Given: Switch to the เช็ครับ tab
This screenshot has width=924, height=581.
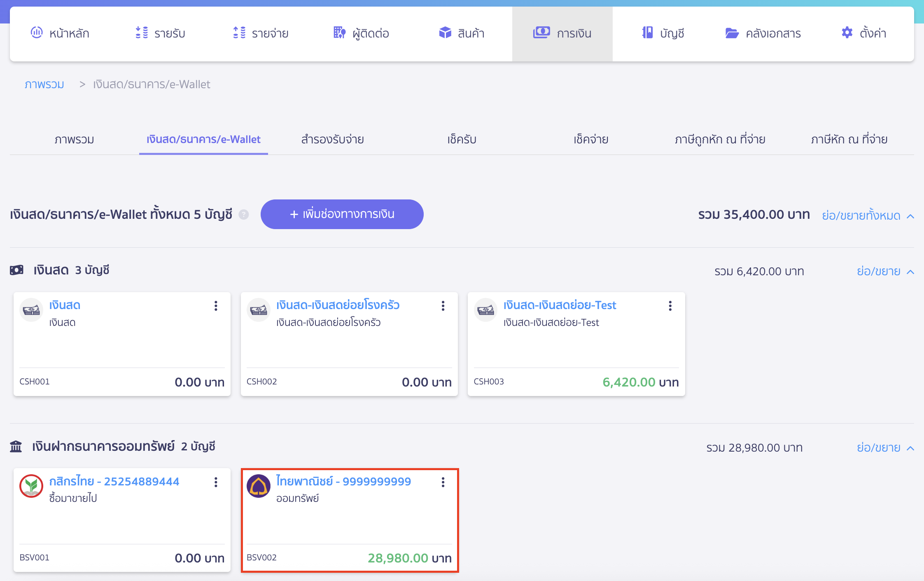Looking at the screenshot, I should tap(462, 139).
